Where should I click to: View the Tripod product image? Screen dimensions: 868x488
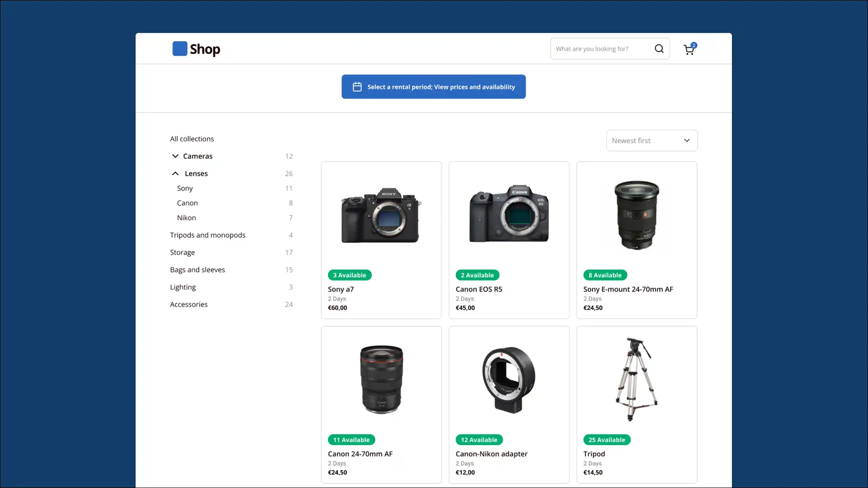pos(637,379)
